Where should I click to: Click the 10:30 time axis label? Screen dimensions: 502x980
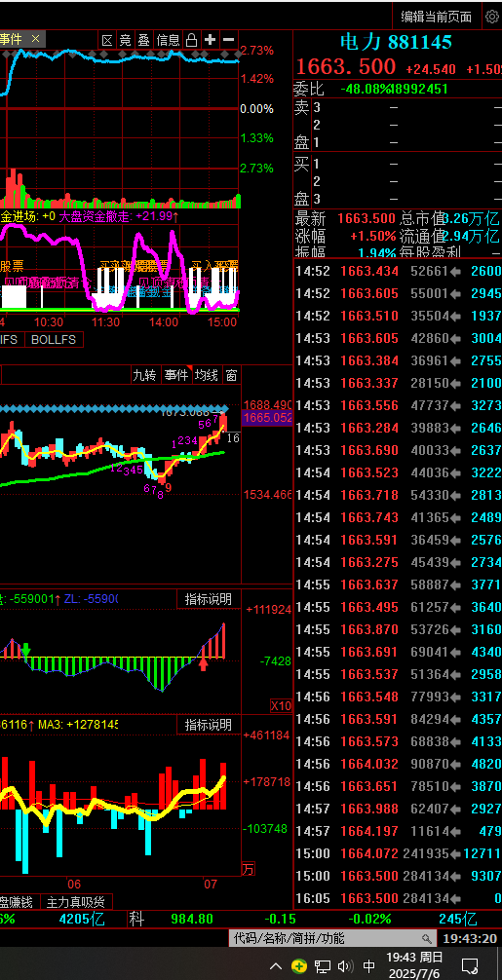48,321
